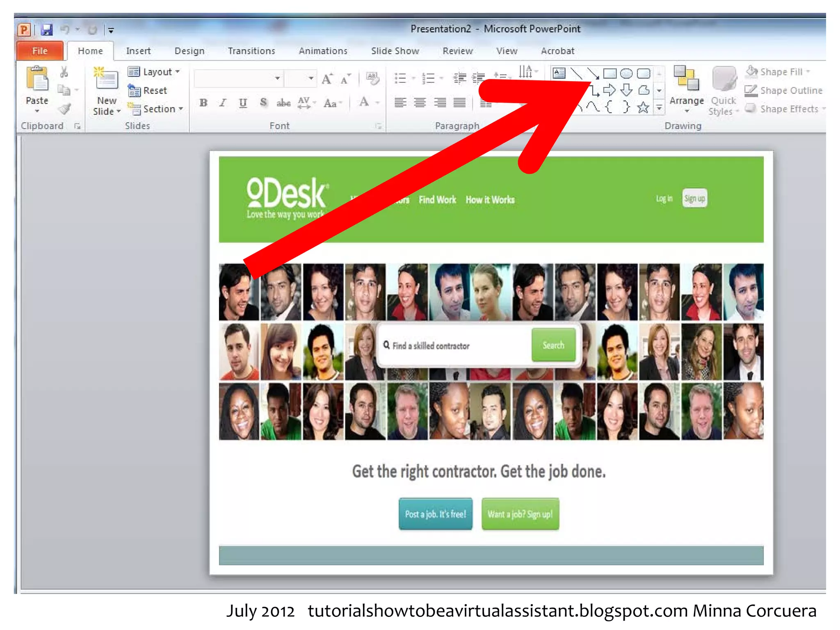Pick the 5-point star shape
Viewport: 840px width, 630px height.
click(643, 108)
